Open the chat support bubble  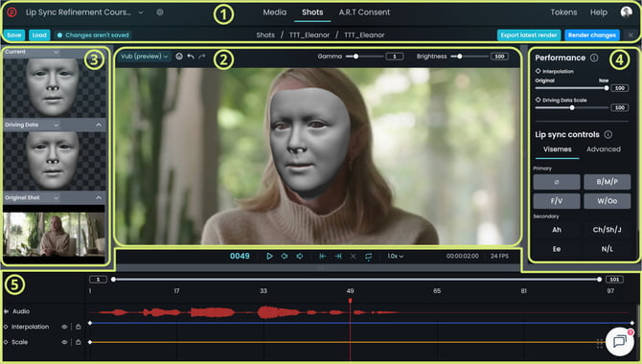(x=619, y=341)
